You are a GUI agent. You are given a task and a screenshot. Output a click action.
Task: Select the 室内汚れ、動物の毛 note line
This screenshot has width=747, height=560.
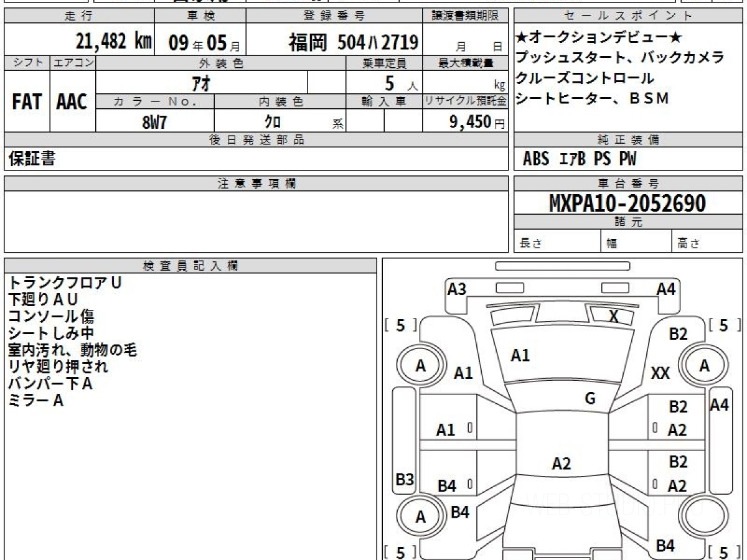coord(72,350)
